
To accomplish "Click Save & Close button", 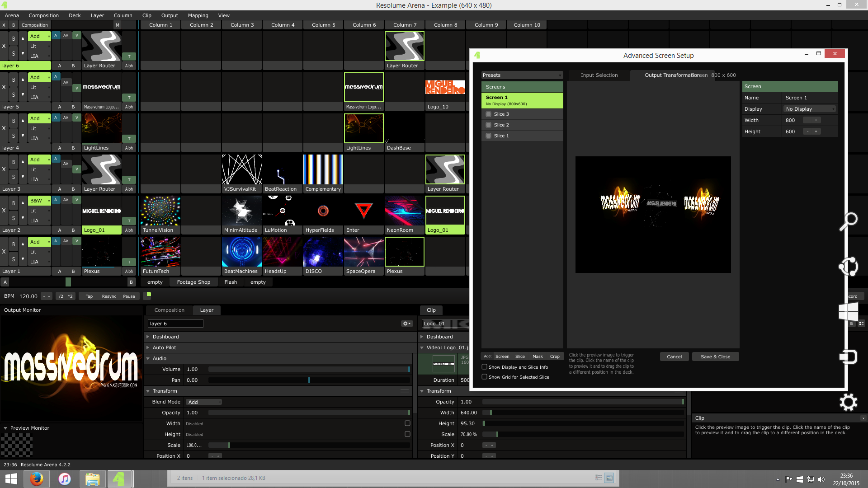I will 715,357.
